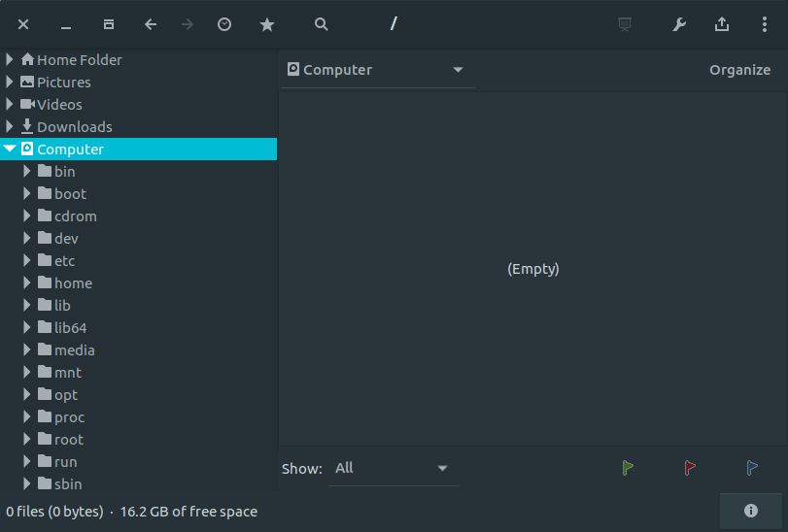Click the root path slash in the title bar
The image size is (788, 532).
tap(394, 23)
